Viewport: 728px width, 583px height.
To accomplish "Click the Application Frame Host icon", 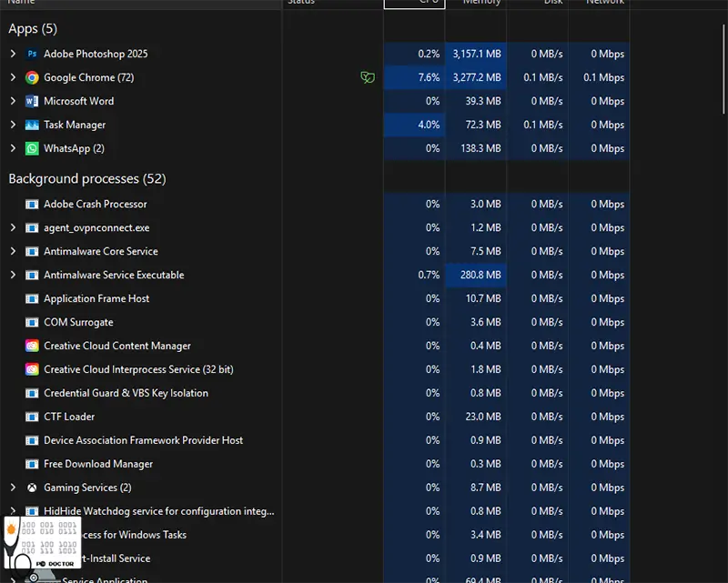I will 32,299.
